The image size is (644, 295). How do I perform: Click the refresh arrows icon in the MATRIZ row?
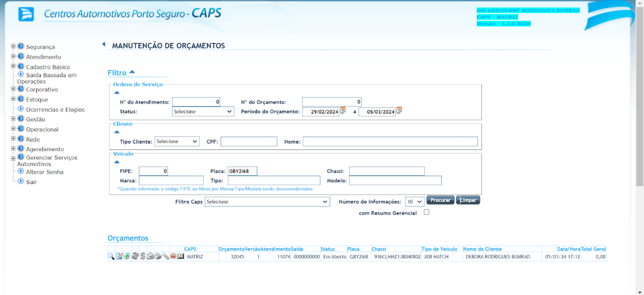pyautogui.click(x=134, y=257)
